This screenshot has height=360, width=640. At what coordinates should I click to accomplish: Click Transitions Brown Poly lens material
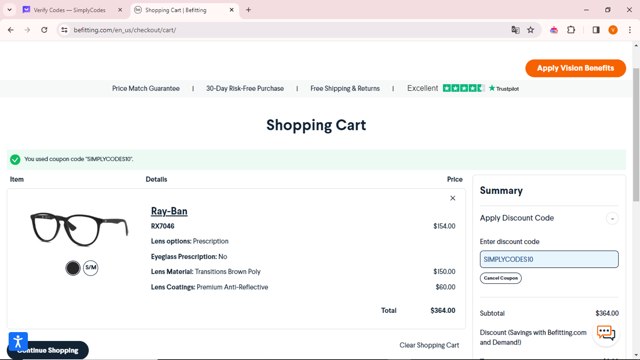click(x=227, y=271)
